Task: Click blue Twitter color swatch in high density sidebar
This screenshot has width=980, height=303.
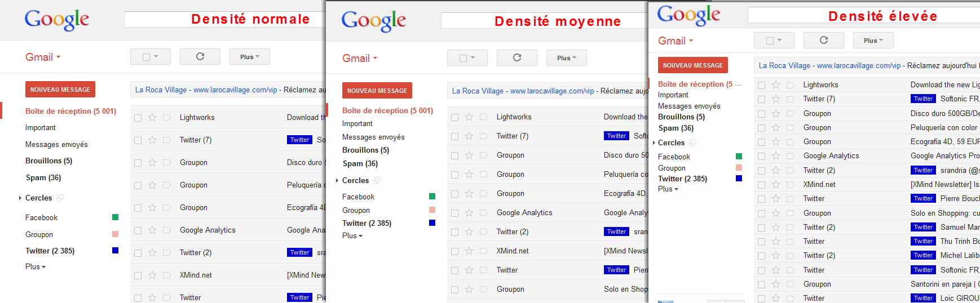Action: [739, 179]
